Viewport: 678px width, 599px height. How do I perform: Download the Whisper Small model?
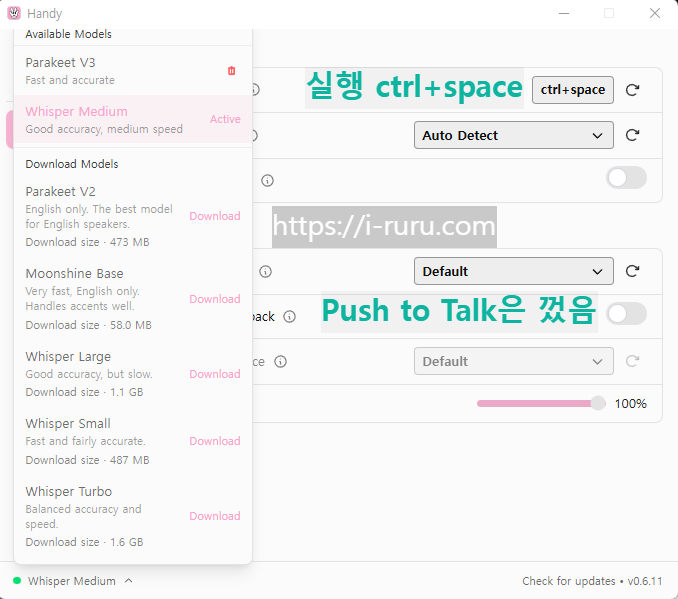click(215, 441)
